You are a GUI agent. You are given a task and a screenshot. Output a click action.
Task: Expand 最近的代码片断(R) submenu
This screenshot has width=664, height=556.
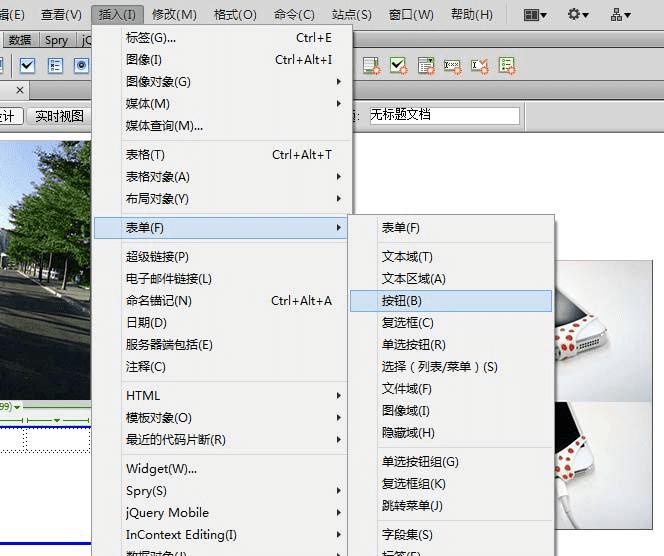click(338, 440)
